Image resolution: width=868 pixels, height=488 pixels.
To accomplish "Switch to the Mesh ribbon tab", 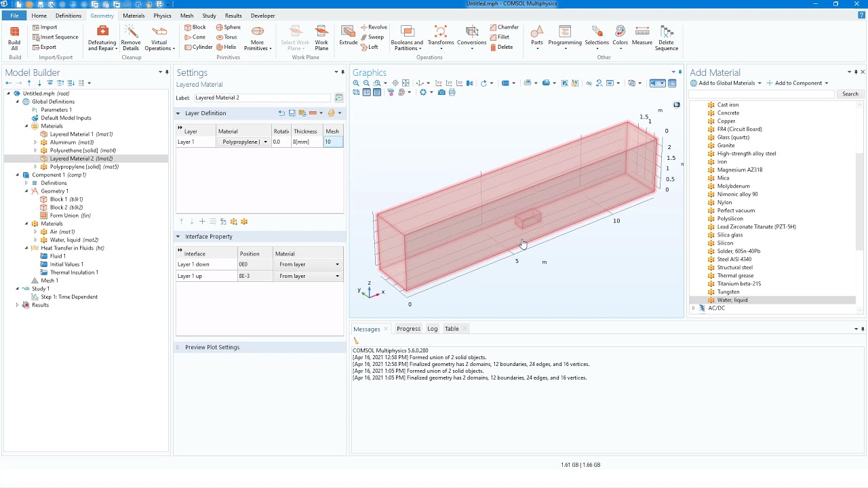I will [x=186, y=16].
